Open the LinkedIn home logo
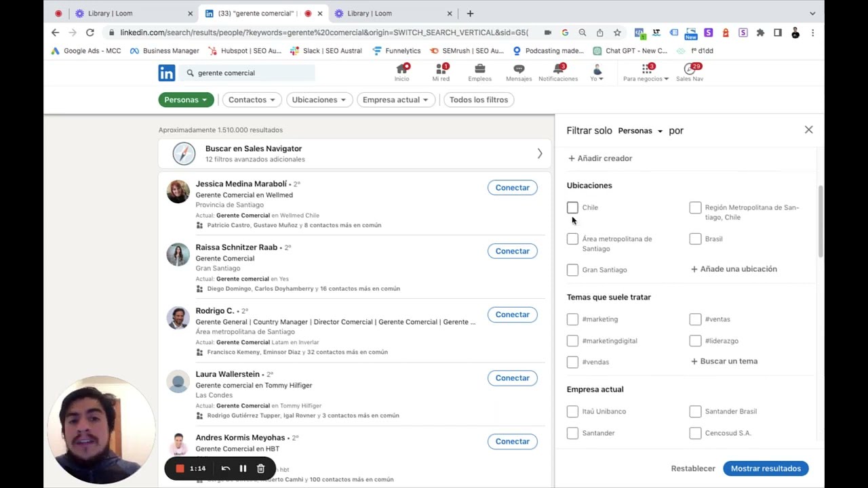Image resolution: width=868 pixels, height=488 pixels. coord(167,73)
